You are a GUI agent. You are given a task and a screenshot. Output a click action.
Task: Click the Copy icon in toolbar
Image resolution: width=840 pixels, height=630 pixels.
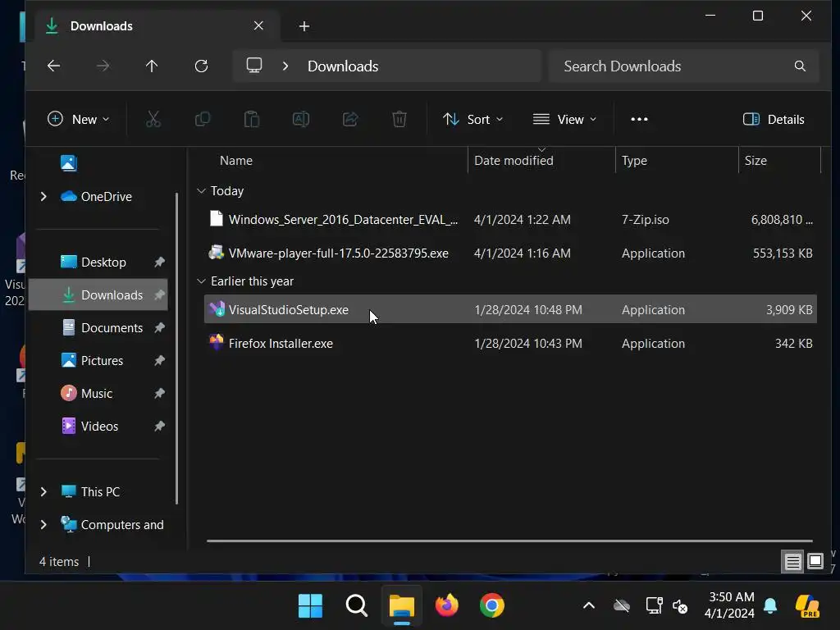point(203,119)
